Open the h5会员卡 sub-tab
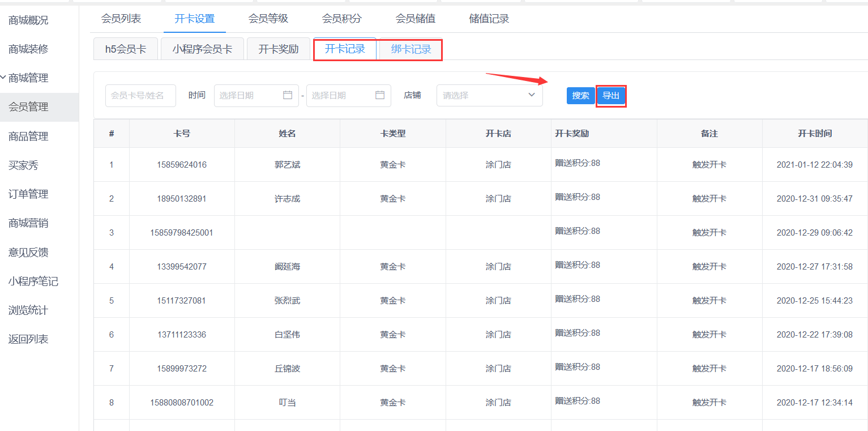The width and height of the screenshot is (868, 431). click(126, 49)
